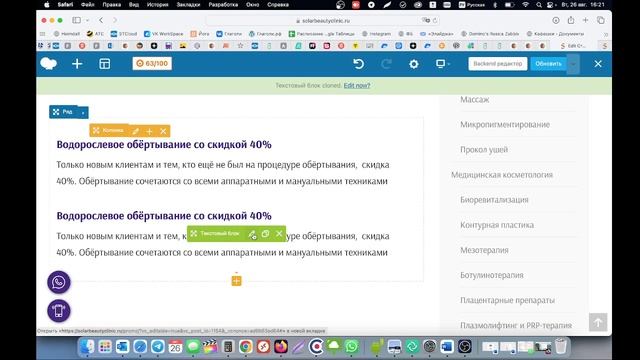
Task: Open Firefox from the Dock
Action: (281, 347)
